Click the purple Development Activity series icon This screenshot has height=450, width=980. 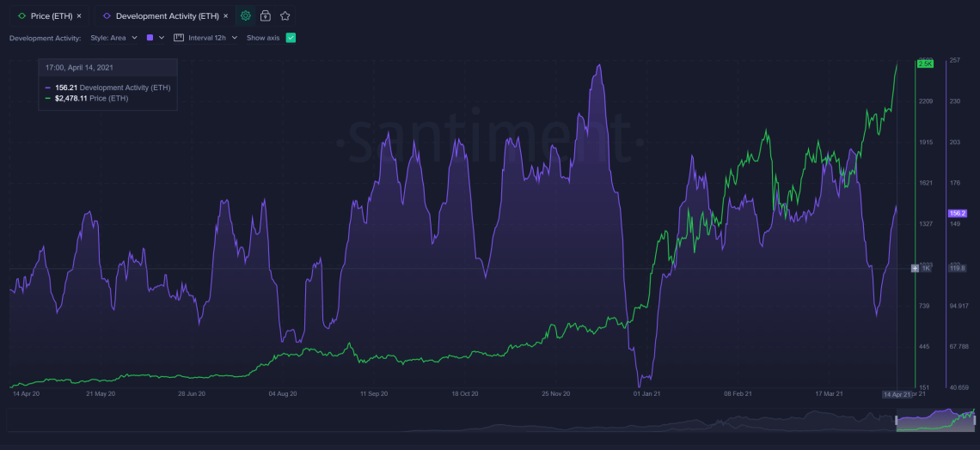point(107,15)
